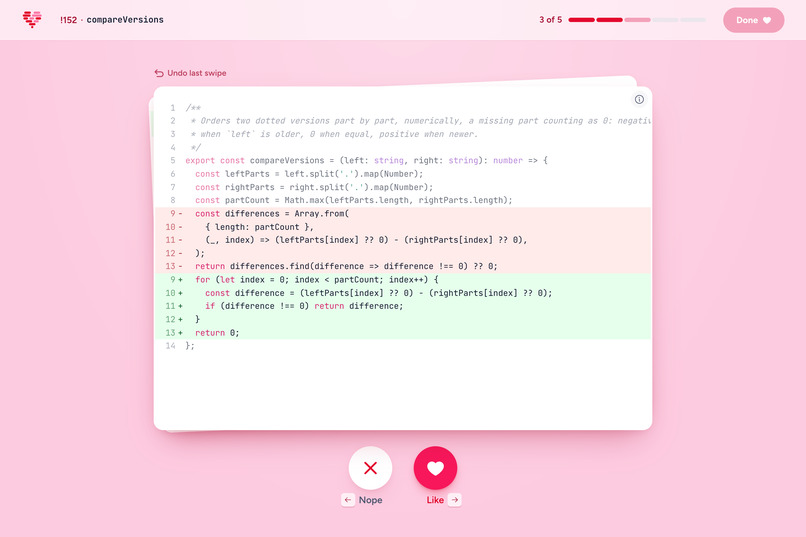Click line number 14

(x=171, y=346)
